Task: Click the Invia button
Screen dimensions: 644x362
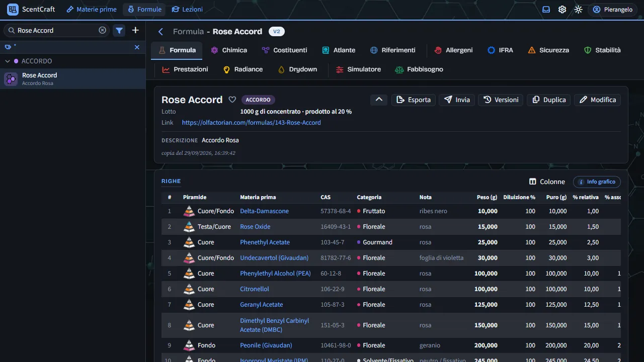Action: [x=457, y=100]
